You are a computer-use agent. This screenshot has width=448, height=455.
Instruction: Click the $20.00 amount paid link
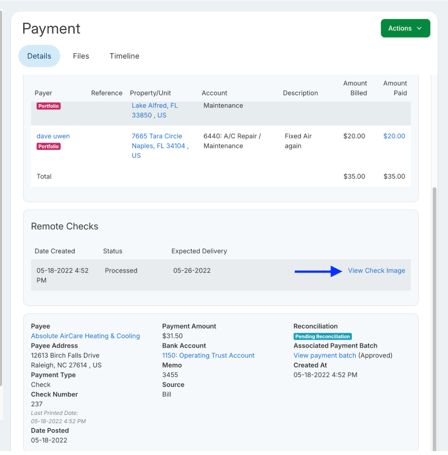click(394, 136)
